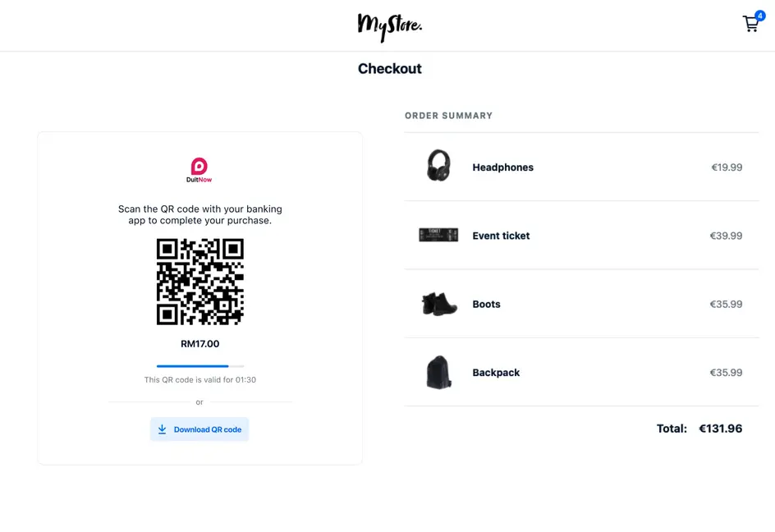Click the Download QR code button
The width and height of the screenshot is (775, 532).
tap(199, 429)
